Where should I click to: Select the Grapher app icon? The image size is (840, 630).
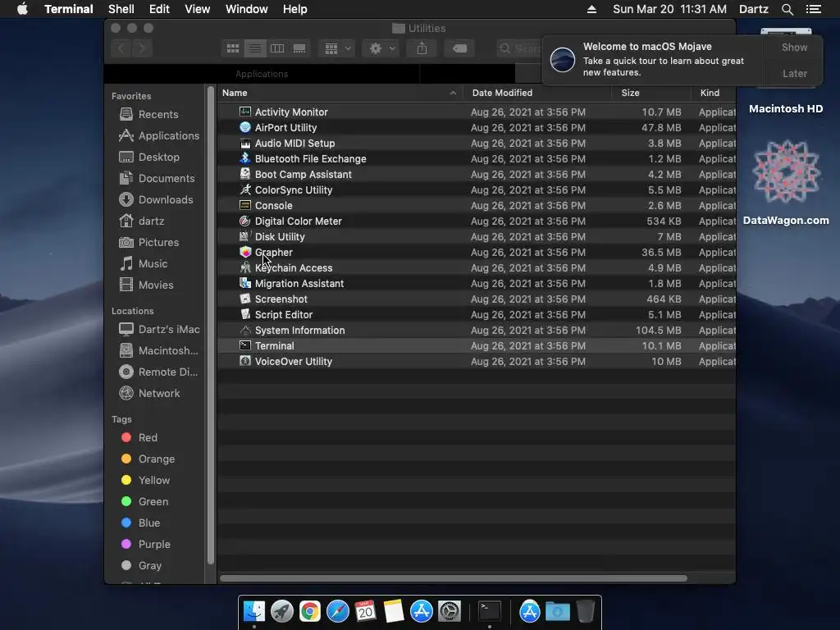tap(244, 252)
